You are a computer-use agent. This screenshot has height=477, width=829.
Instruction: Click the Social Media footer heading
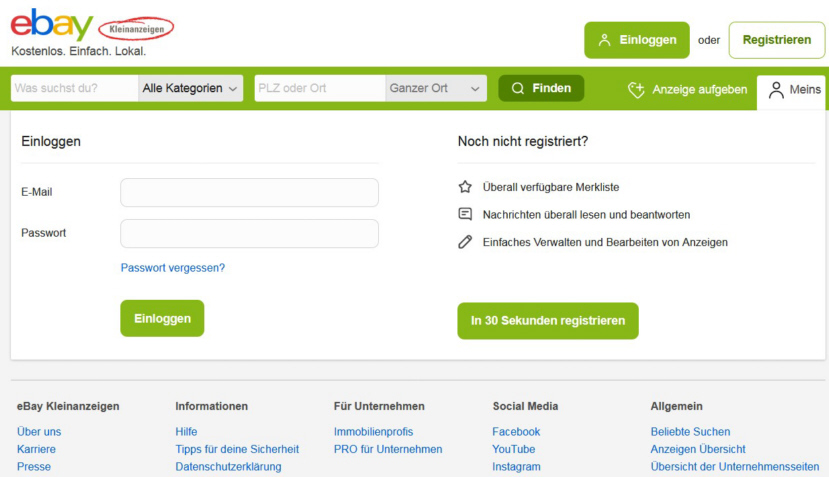point(525,406)
